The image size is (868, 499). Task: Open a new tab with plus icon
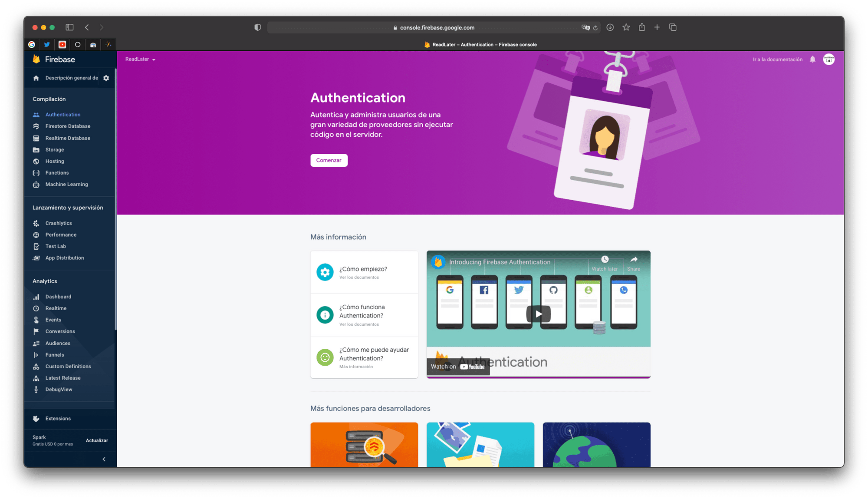657,27
